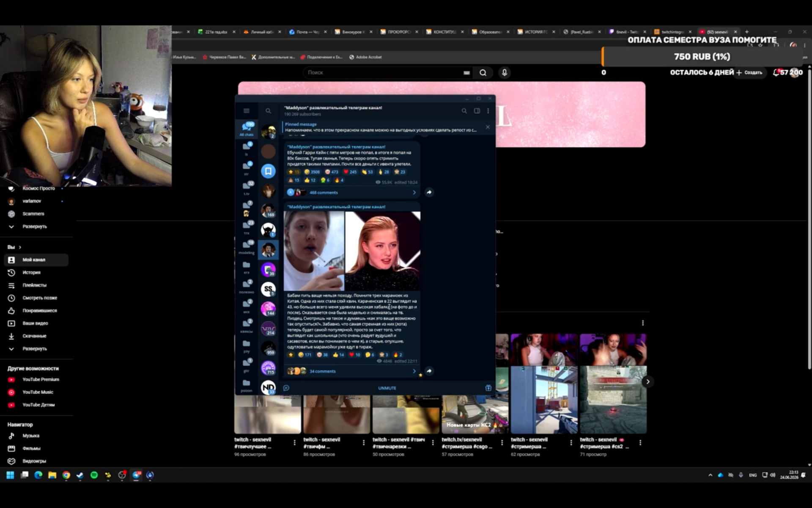Click YouTube search magnifier button
The image size is (812, 508).
coord(483,72)
